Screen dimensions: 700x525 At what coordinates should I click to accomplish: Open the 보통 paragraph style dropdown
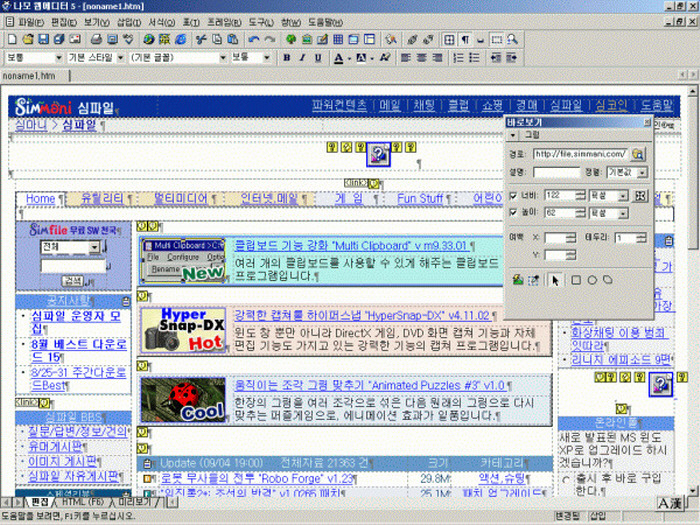coord(58,58)
